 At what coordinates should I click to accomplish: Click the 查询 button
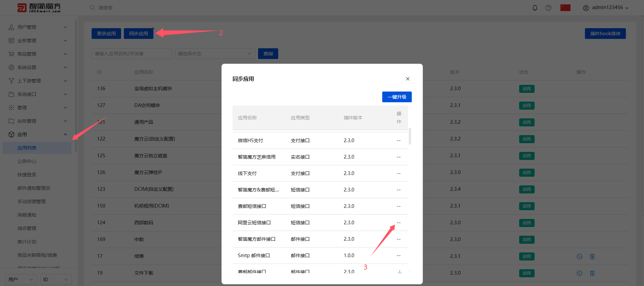coord(268,54)
